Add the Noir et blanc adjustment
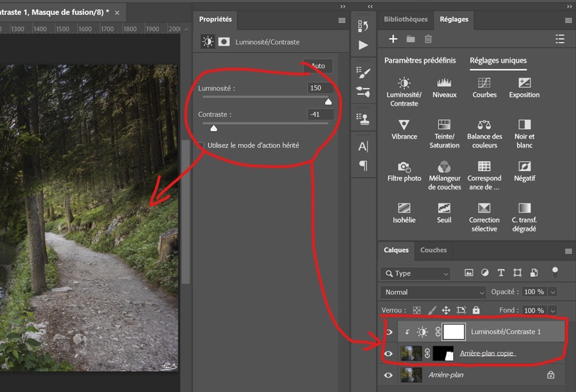 524,134
